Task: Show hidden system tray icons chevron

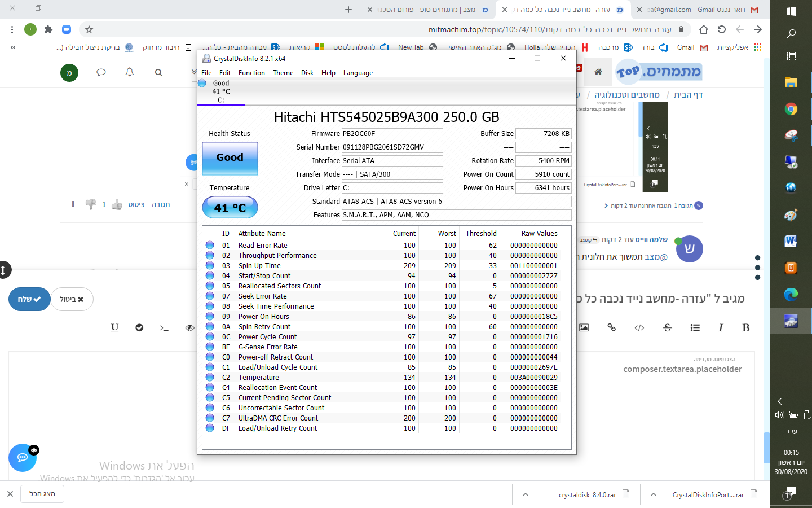Action: tap(780, 401)
